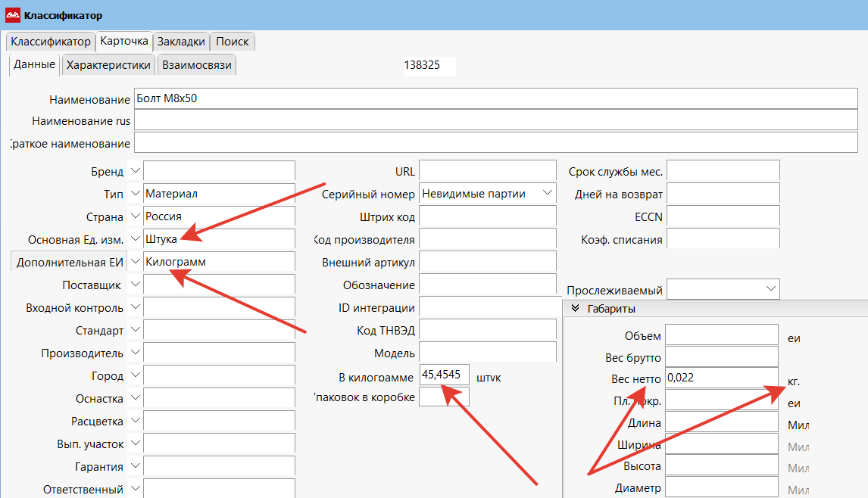Click the Дополнительная ЕИ button
This screenshot has width=868, height=498.
pyautogui.click(x=70, y=262)
